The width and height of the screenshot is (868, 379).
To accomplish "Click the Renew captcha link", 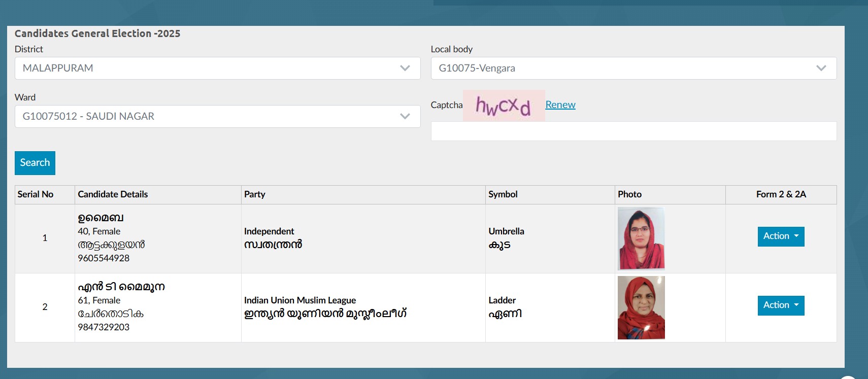I will click(x=560, y=105).
